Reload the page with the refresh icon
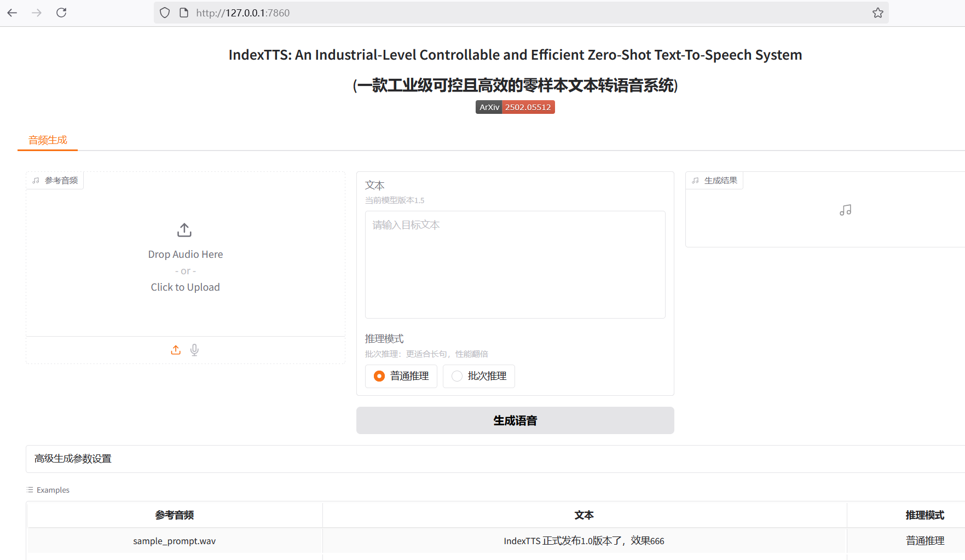This screenshot has height=560, width=965. pyautogui.click(x=61, y=13)
